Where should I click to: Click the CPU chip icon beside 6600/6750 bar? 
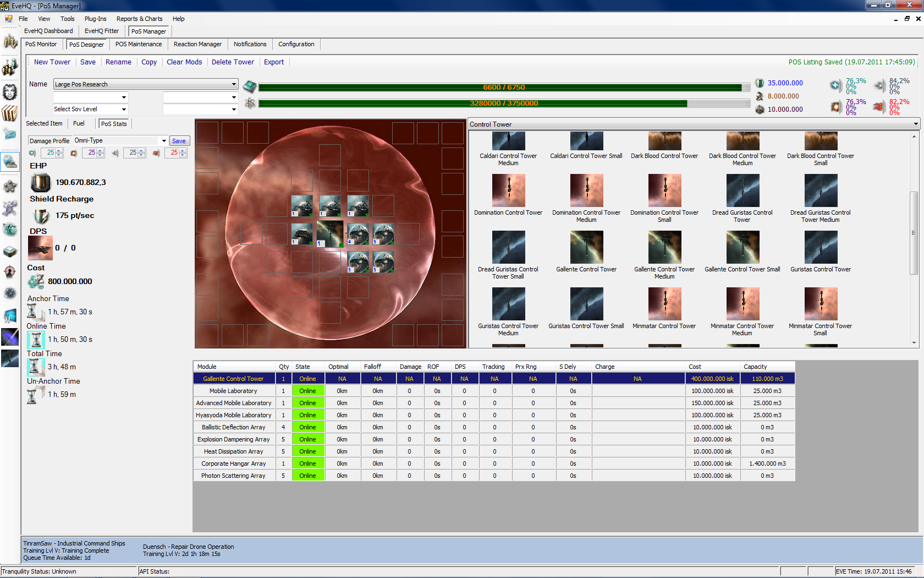coord(250,87)
